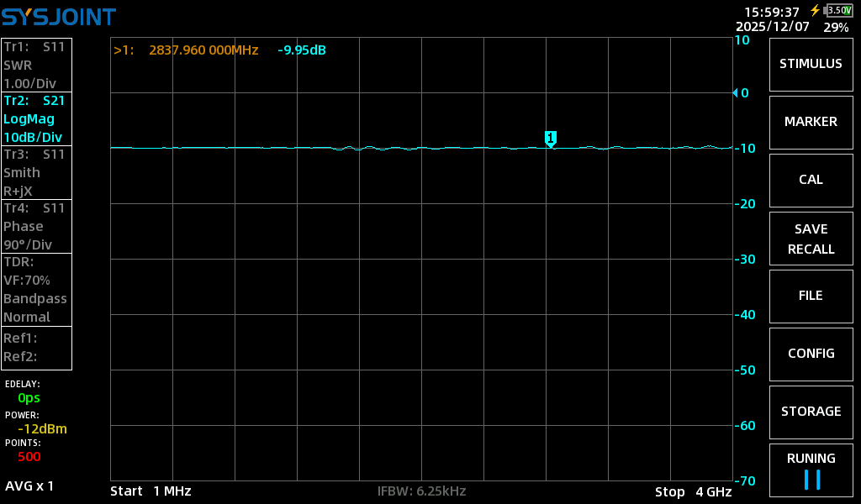
Task: Select trace Tr4 S11 Phase
Action: pyautogui.click(x=36, y=226)
